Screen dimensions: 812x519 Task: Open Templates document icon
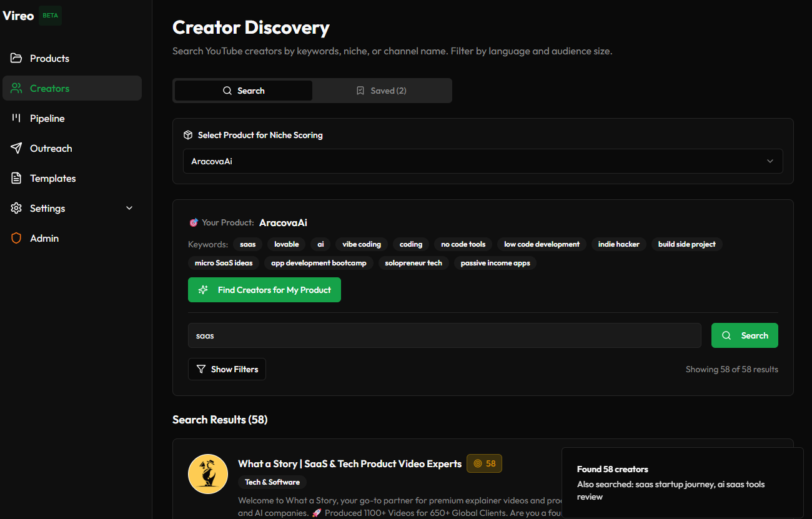pos(16,178)
